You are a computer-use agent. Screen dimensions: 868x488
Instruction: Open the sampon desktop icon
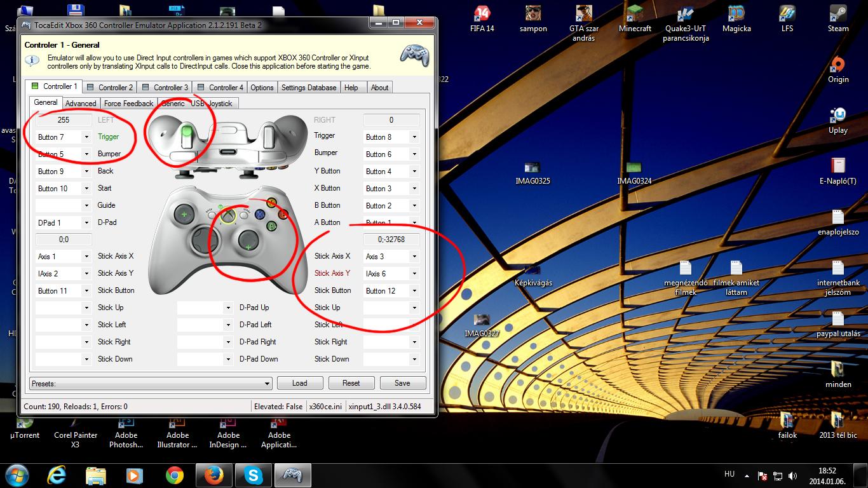pos(533,18)
